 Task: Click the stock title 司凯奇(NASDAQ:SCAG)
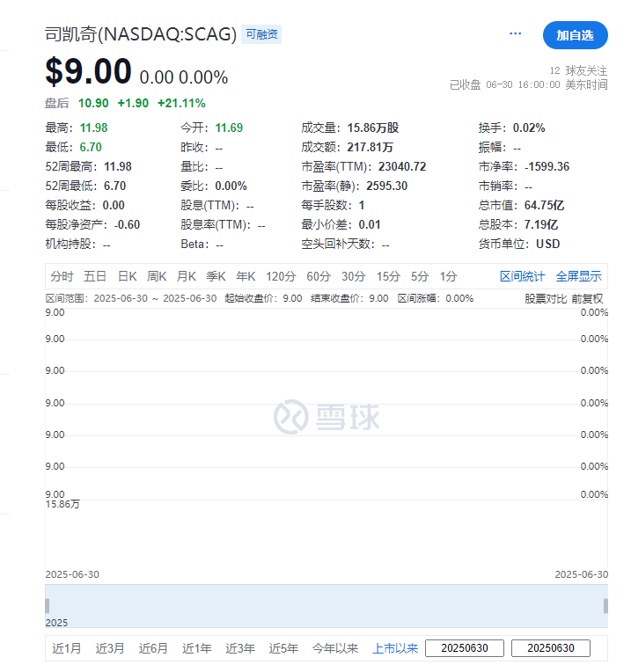pyautogui.click(x=141, y=34)
